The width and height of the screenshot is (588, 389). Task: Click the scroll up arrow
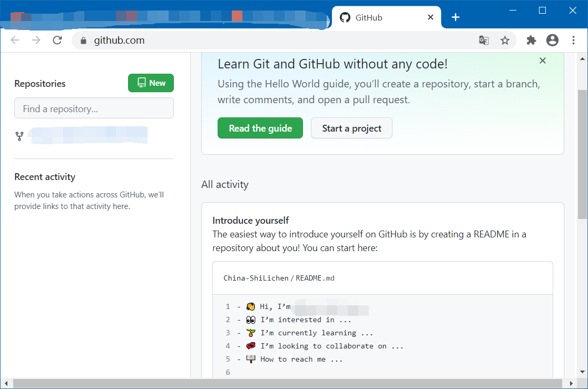(x=582, y=59)
